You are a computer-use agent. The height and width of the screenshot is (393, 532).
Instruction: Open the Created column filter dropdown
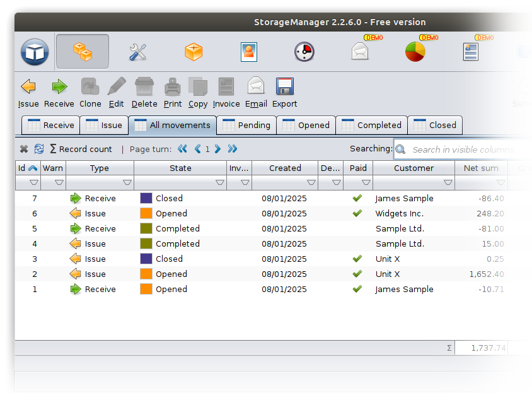click(311, 182)
